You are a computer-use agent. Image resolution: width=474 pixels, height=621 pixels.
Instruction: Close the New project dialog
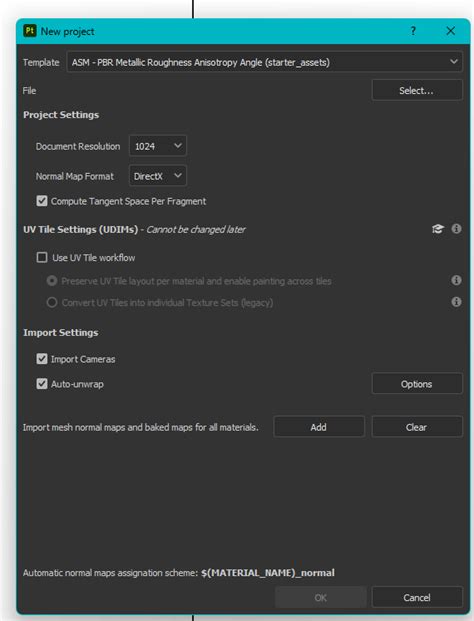pyautogui.click(x=451, y=31)
